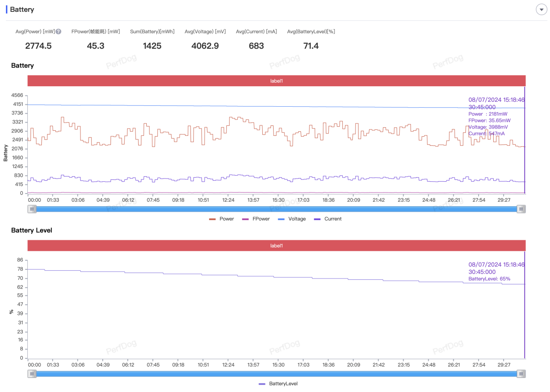Click the Sum(Battery) value 1425
The height and width of the screenshot is (392, 550).
point(152,46)
